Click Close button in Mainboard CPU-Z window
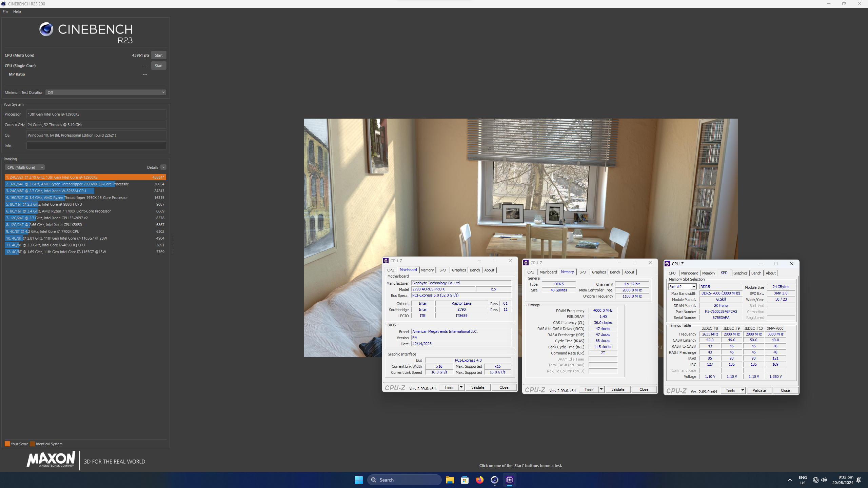 (x=504, y=387)
